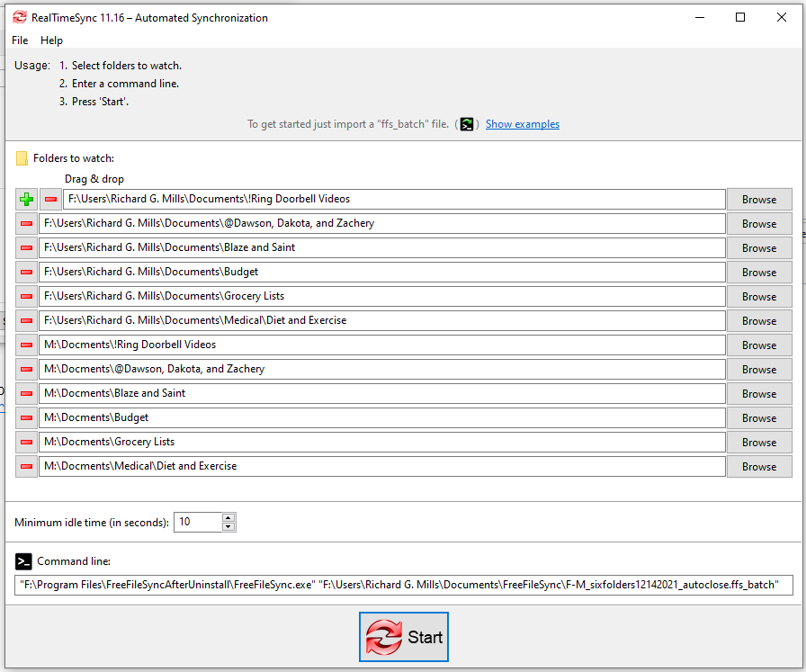Browse for the F:\ !Ring Doorbell Videos folder
806x672 pixels.
[759, 200]
